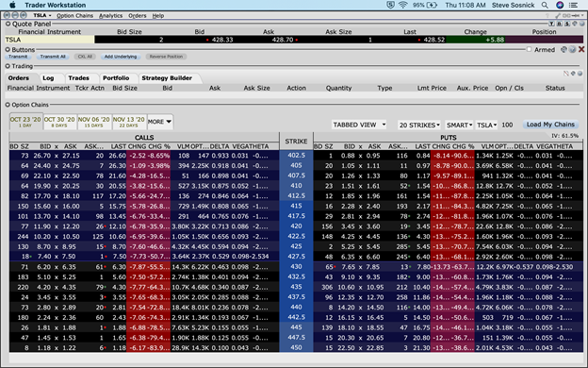Viewport: 588px width, 368px height.
Task: Click the Reverse Position button
Action: (x=166, y=57)
